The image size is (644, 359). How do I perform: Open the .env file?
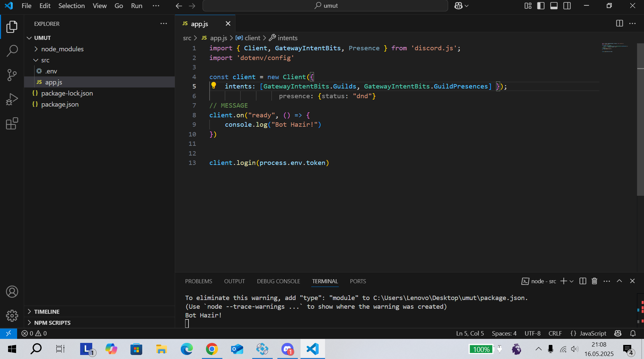point(99,71)
